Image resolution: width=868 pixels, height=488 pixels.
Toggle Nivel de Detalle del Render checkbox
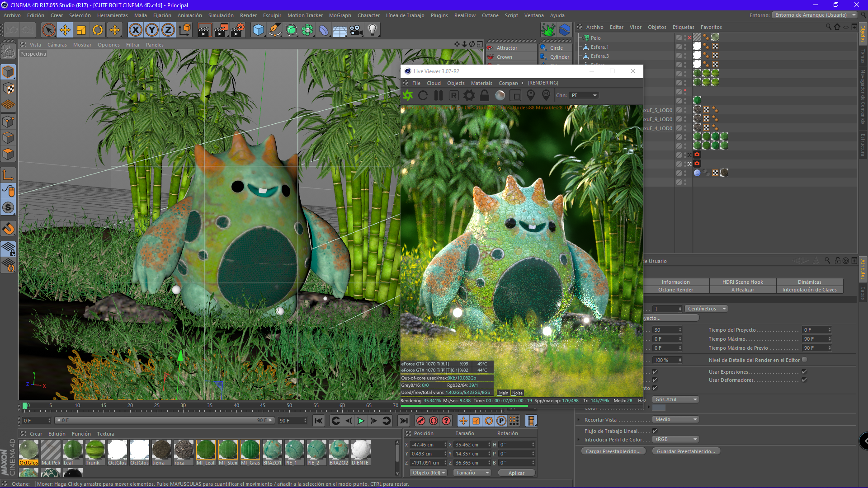coord(804,360)
